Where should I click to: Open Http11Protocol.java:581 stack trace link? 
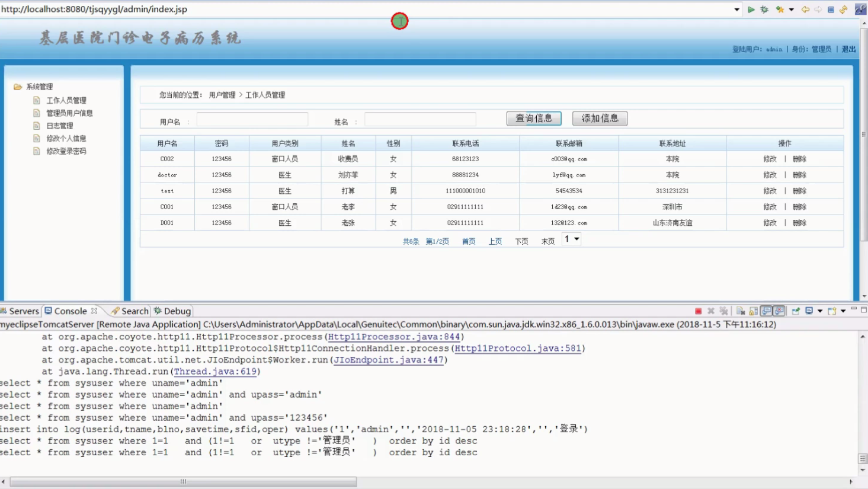[x=518, y=348]
